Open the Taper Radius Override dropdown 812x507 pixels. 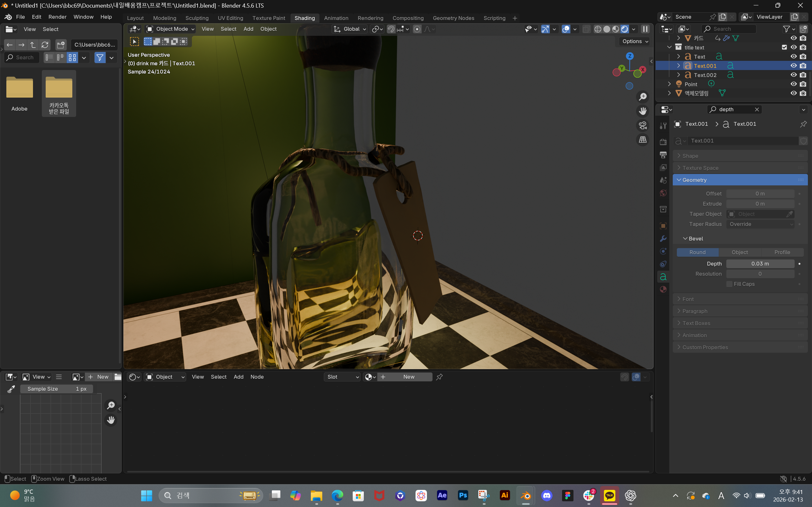(760, 224)
